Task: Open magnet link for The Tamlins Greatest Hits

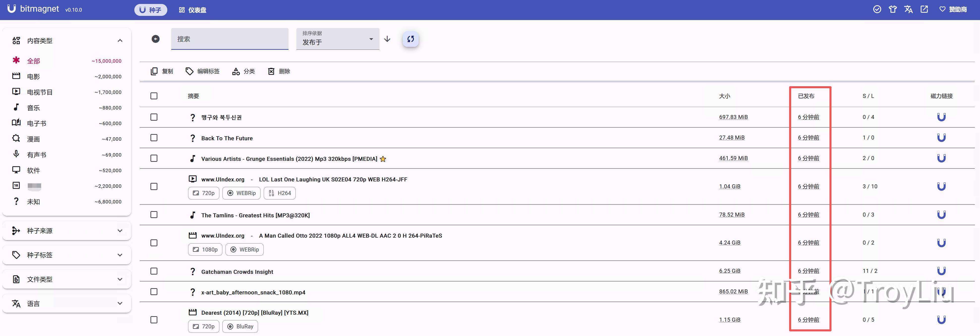Action: 941,215
